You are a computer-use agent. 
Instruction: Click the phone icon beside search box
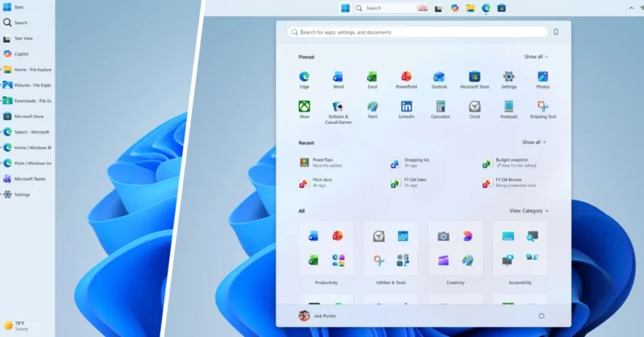tap(556, 32)
